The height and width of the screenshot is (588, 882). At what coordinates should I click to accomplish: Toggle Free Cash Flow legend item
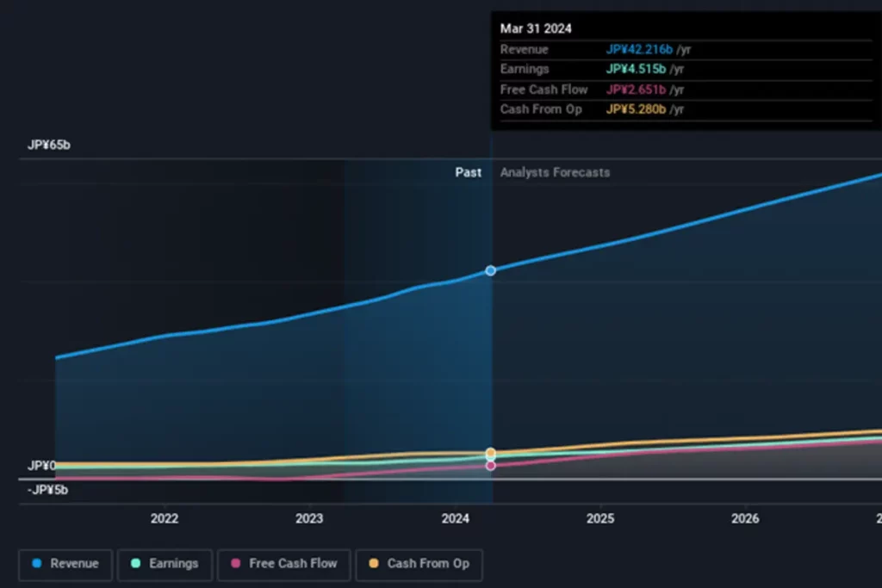tap(283, 564)
